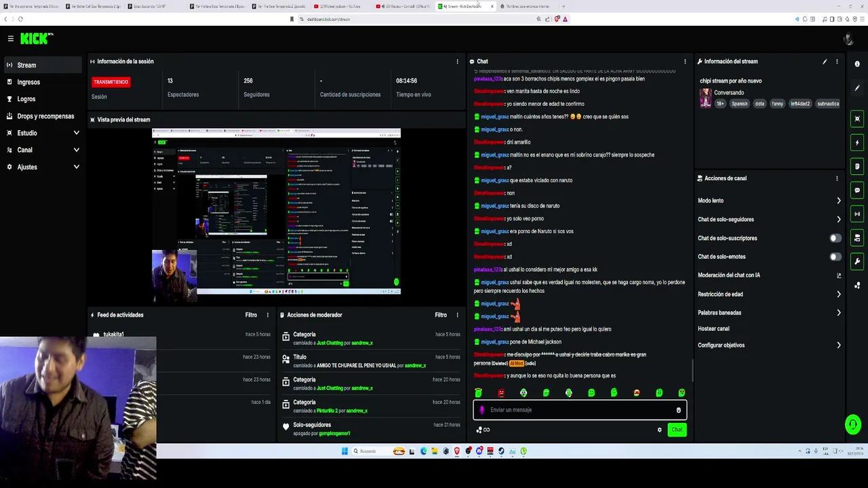
Task: Open Windows Start button in taskbar
Action: [x=344, y=451]
